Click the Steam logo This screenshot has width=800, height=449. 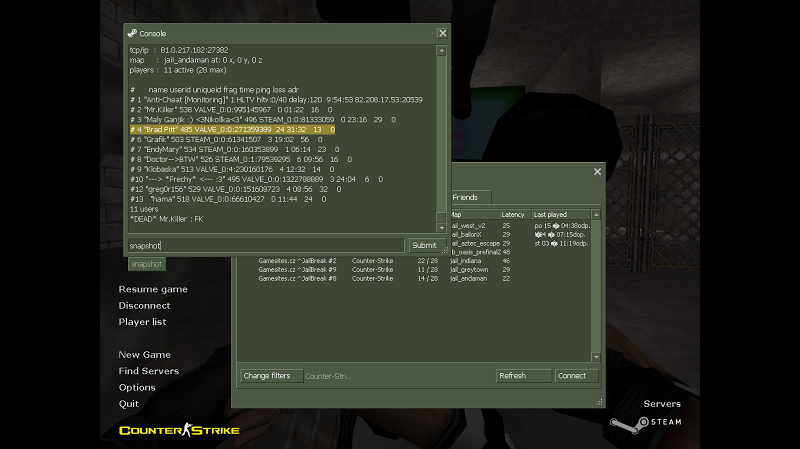point(645,423)
